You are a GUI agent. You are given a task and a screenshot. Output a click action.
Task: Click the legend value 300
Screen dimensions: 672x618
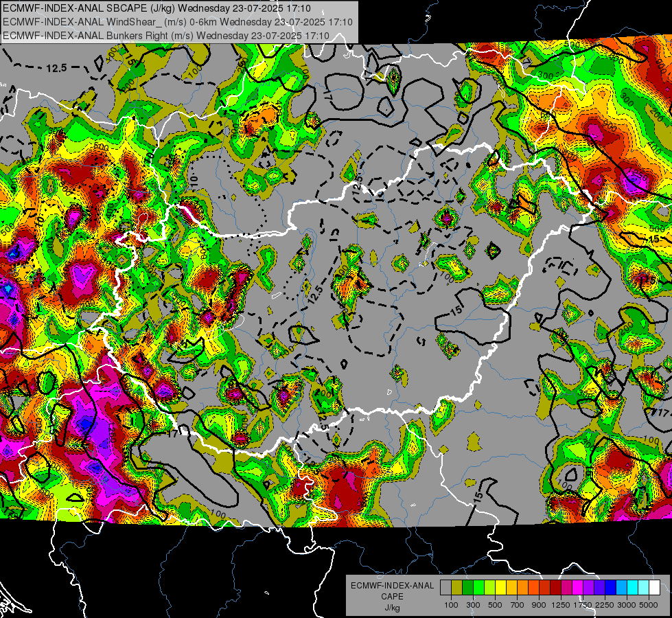click(473, 605)
